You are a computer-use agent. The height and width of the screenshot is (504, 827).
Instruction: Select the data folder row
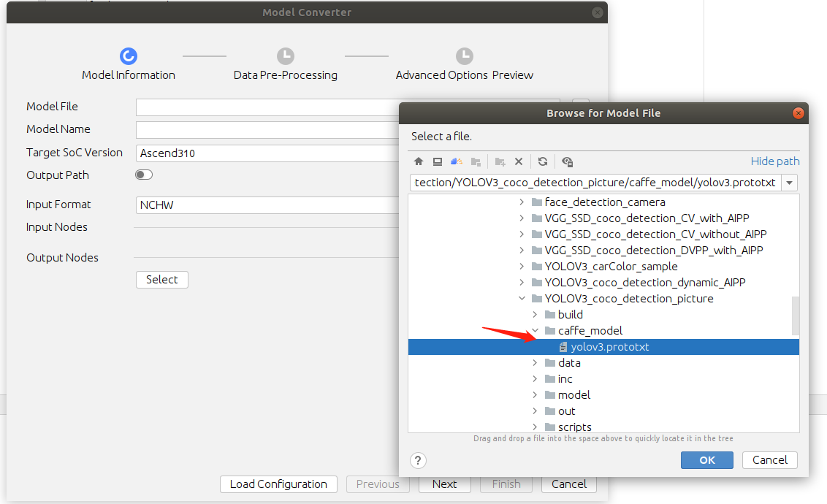pos(603,363)
